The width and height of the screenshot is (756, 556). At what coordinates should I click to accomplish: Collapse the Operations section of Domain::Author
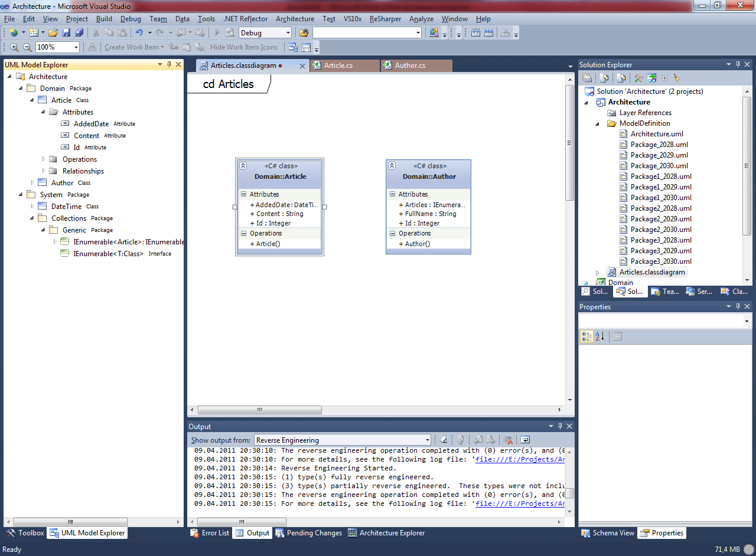pyautogui.click(x=392, y=233)
